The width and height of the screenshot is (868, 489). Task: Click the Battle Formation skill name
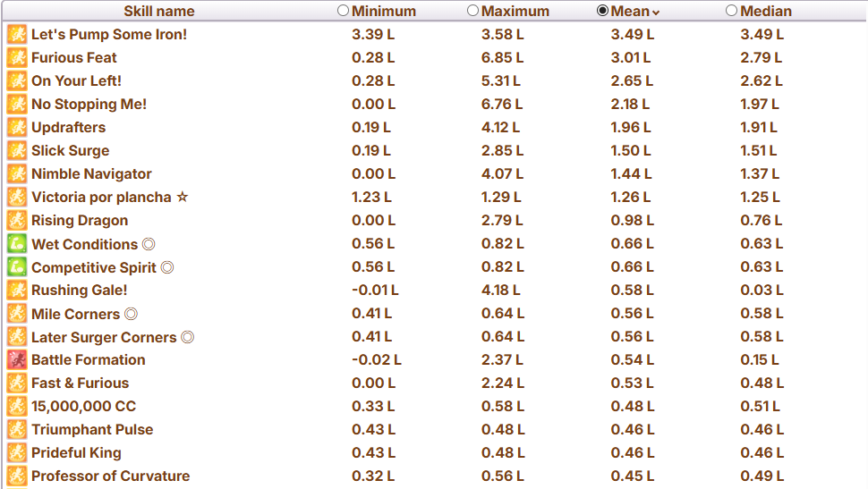(89, 359)
